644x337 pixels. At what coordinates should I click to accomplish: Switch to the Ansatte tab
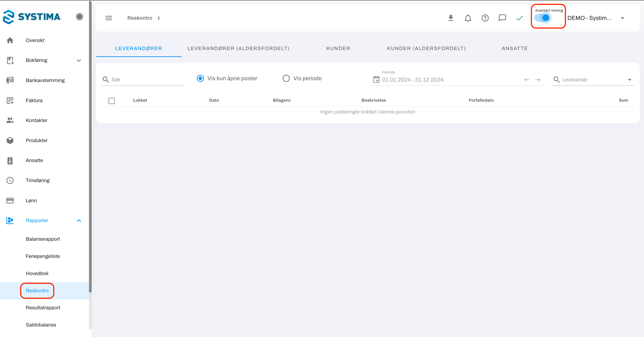[514, 48]
